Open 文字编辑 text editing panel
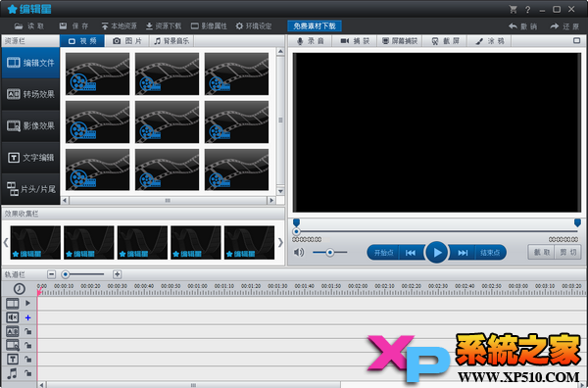 30,158
